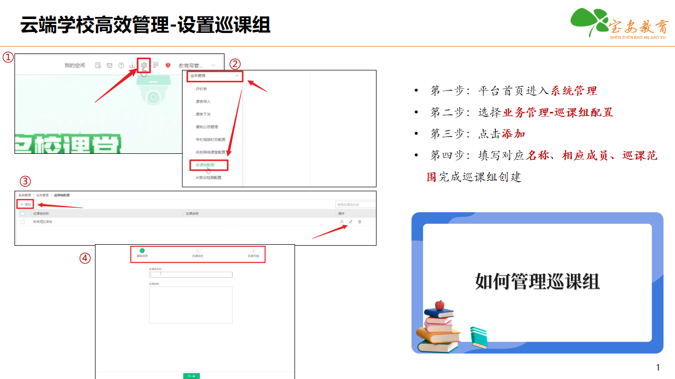Image resolution: width=675 pixels, height=379 pixels.
Task: Click the search box above the patrol group table
Action: (x=355, y=205)
